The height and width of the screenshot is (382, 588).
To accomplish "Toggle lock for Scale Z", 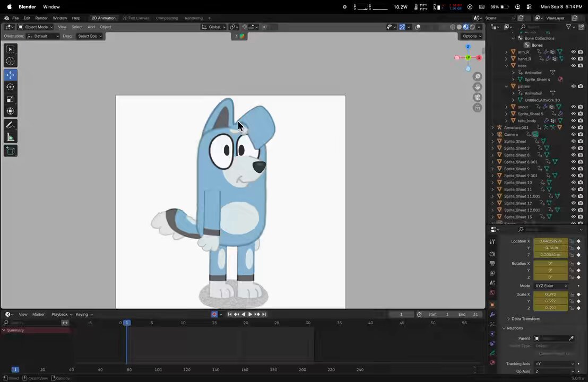I will coord(572,308).
